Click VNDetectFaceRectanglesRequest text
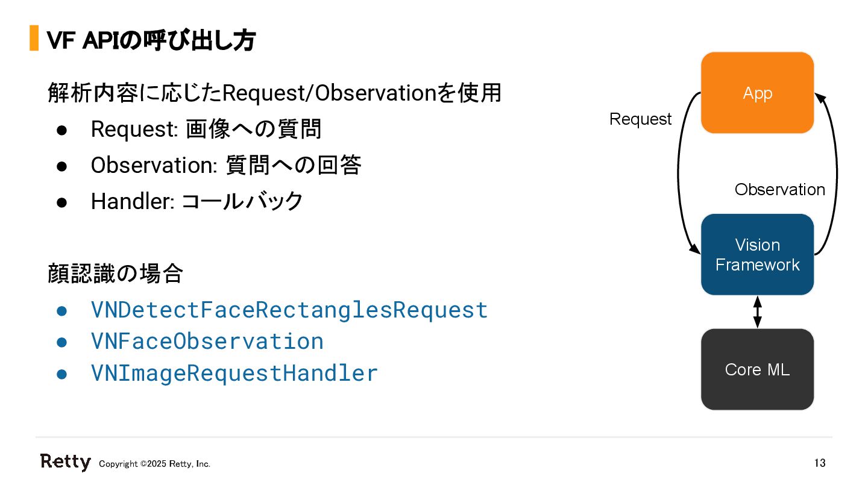This screenshot has height=488, width=868. click(x=289, y=310)
